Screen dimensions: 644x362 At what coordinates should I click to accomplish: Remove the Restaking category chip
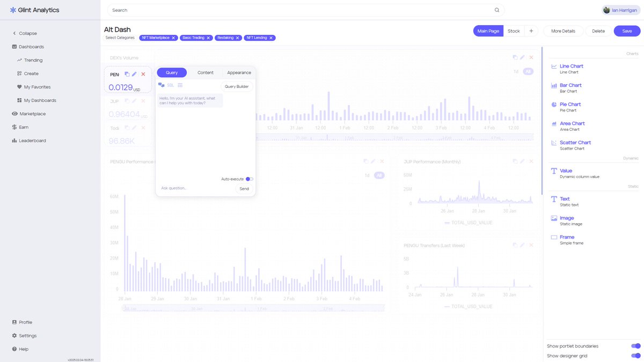pos(237,38)
